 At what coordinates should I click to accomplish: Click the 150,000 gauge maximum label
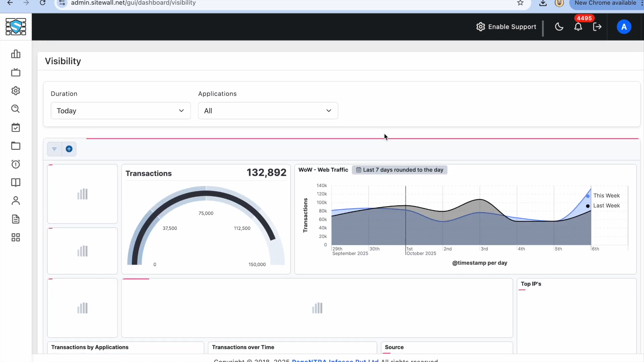(x=257, y=265)
